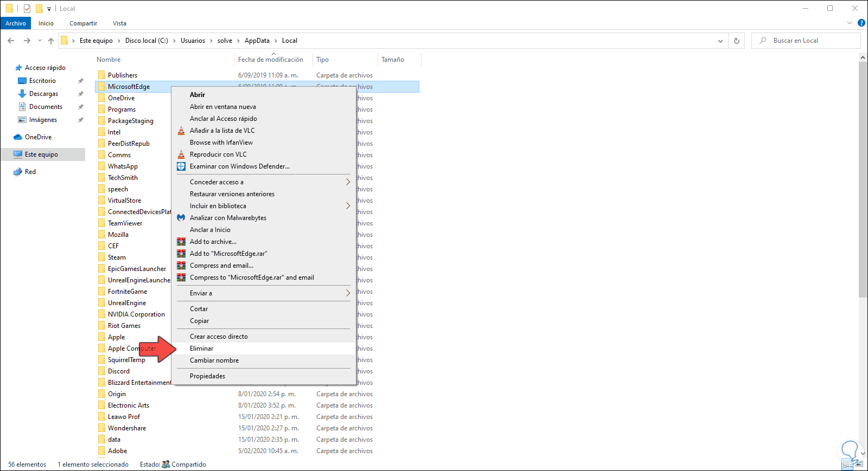Select Cambiar nombre in context menu
Screen dimensions: 868x471
(x=264, y=360)
